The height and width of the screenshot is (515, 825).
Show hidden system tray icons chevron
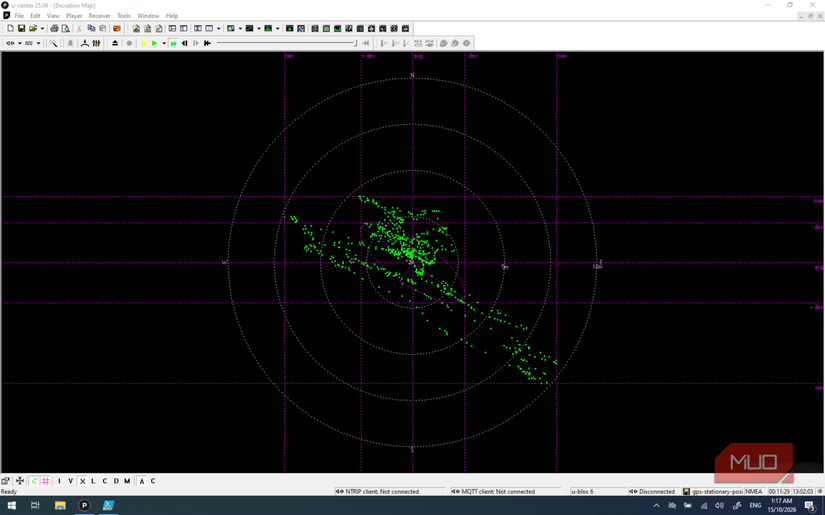(656, 506)
